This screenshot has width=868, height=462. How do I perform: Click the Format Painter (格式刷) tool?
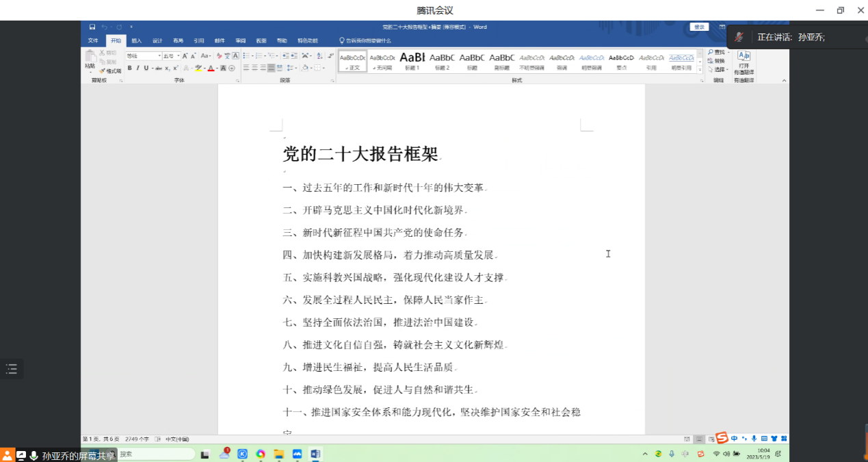(x=110, y=70)
